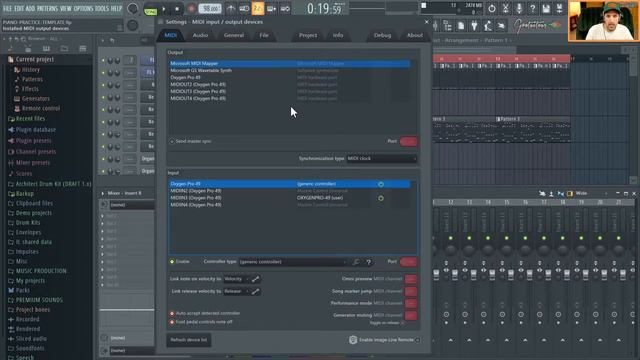Toggle the Enable input device switch

[172, 262]
